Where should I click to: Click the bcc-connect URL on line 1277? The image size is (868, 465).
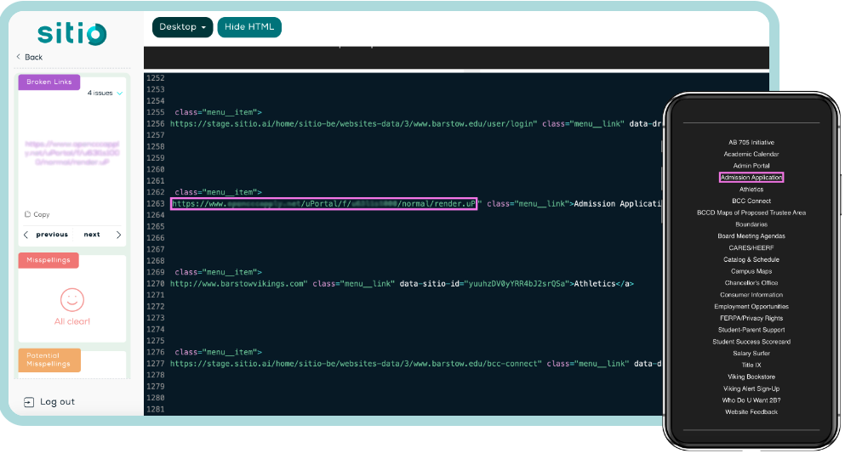point(355,364)
